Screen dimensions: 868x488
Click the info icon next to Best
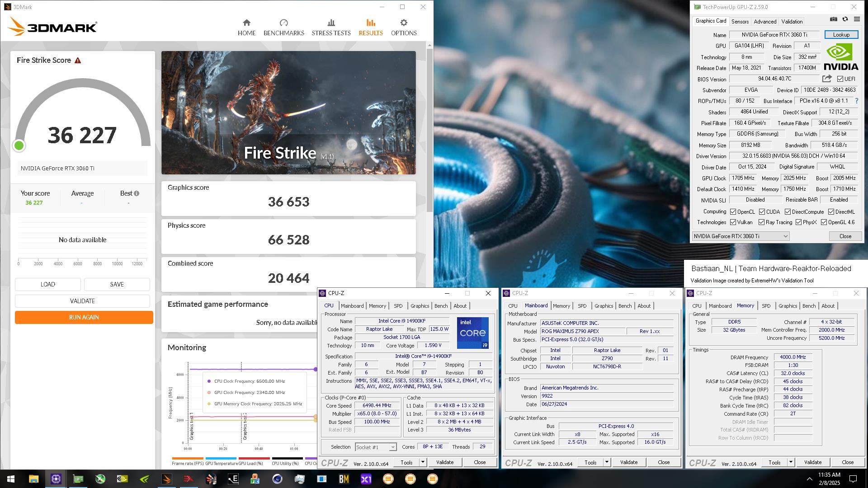[137, 193]
